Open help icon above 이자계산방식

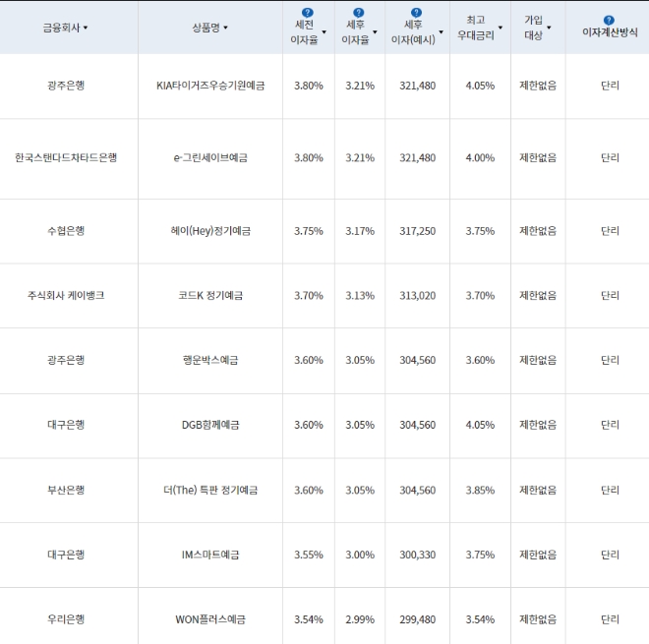pyautogui.click(x=609, y=20)
